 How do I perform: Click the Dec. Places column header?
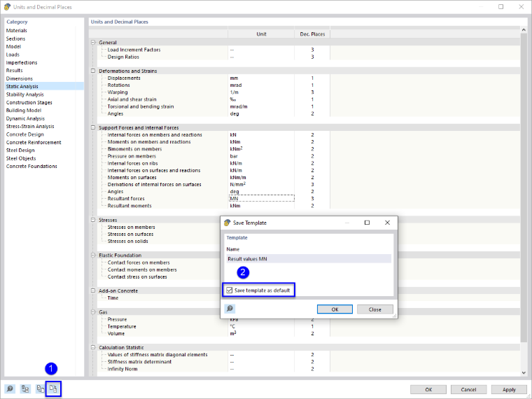tap(312, 34)
